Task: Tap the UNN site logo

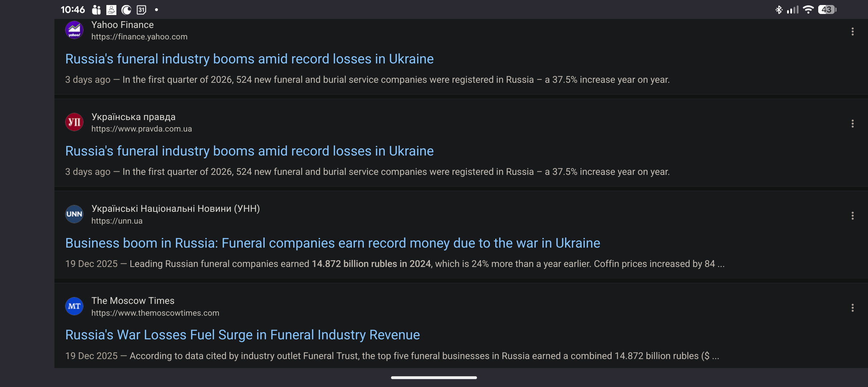Action: (74, 214)
